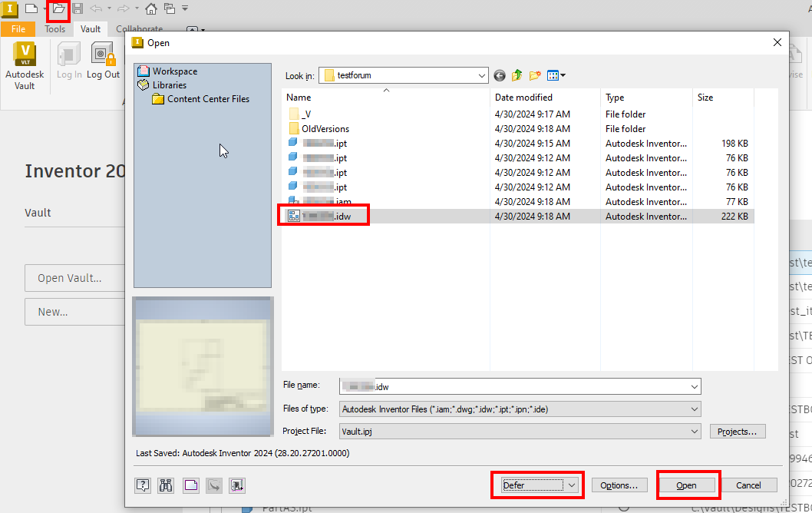The image size is (812, 513).
Task: Open the Defer dropdown
Action: (571, 485)
